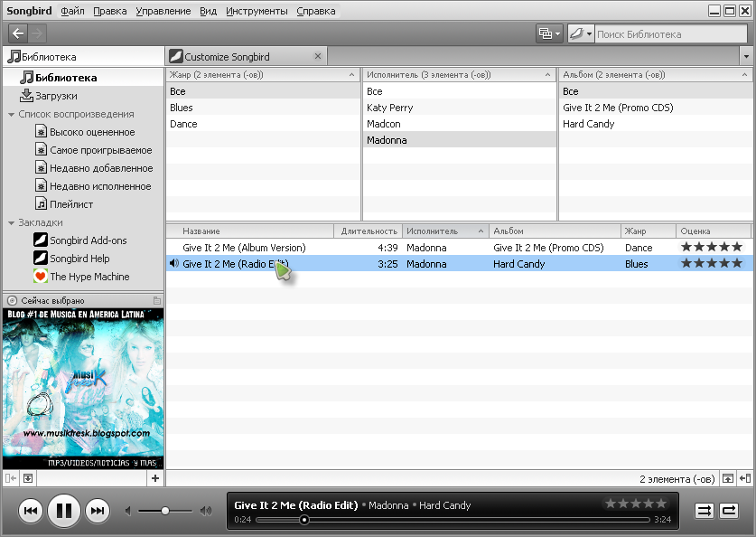756x537 pixels.
Task: Open the search engine selector bird icon
Action: point(581,33)
